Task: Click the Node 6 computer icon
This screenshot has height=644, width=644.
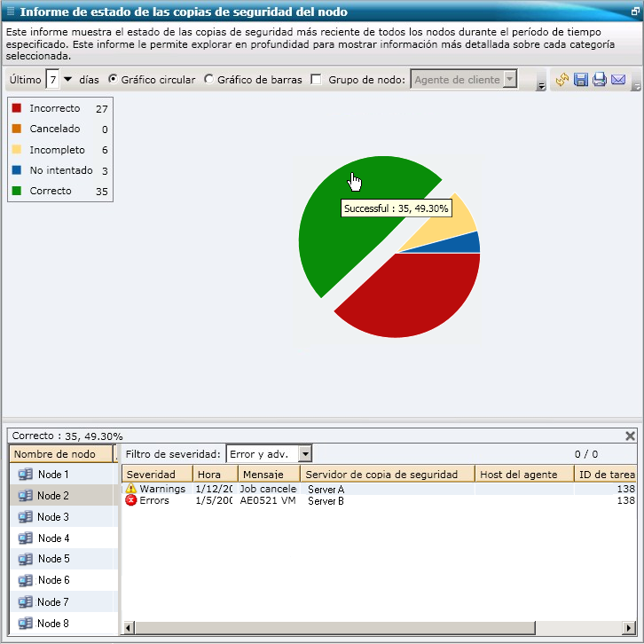Action: 25,580
